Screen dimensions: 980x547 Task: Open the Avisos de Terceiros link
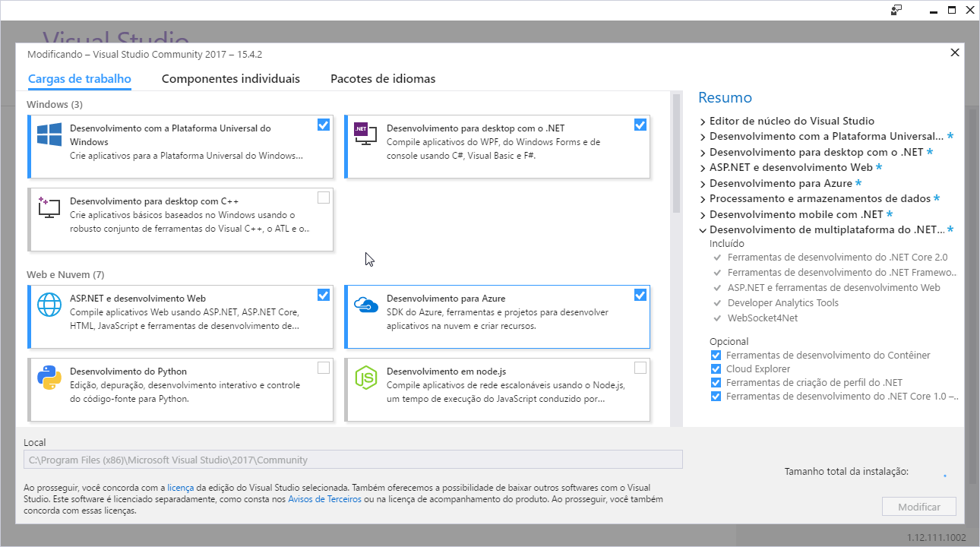(x=324, y=499)
